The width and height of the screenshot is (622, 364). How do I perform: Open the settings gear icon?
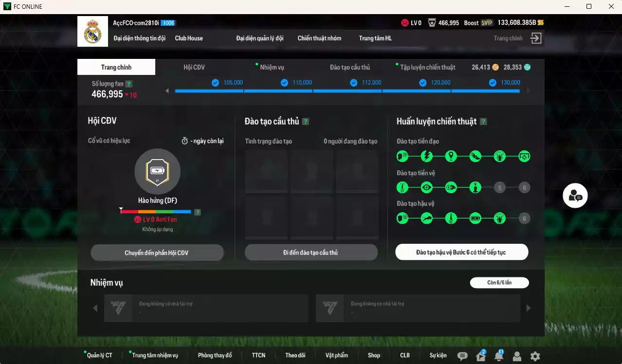point(535,356)
